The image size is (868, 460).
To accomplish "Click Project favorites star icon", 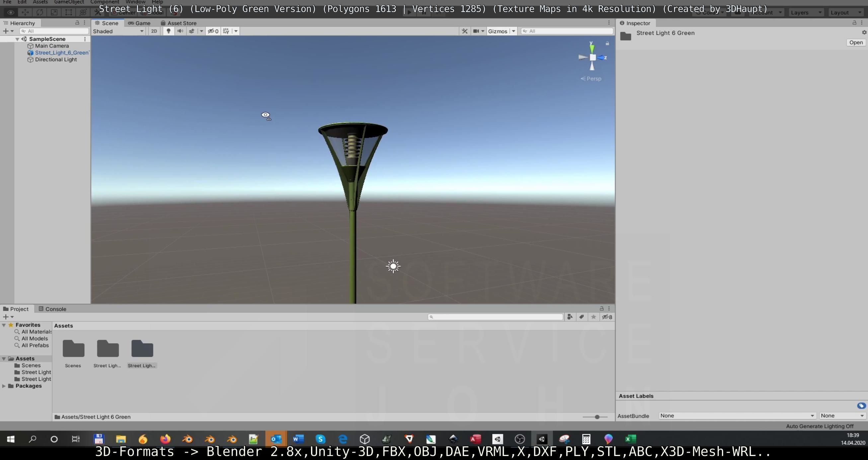I will 593,317.
